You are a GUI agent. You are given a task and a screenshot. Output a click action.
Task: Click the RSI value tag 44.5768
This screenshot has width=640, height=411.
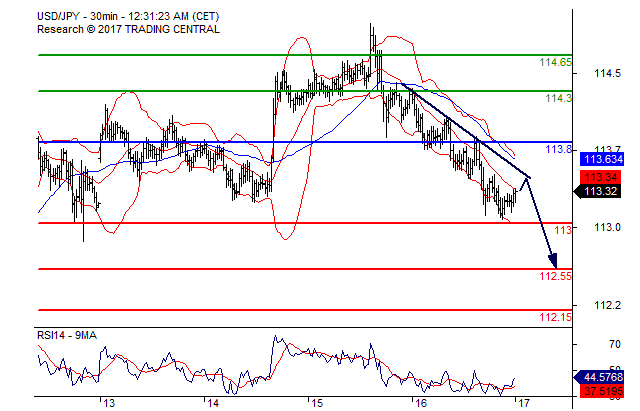coord(599,377)
